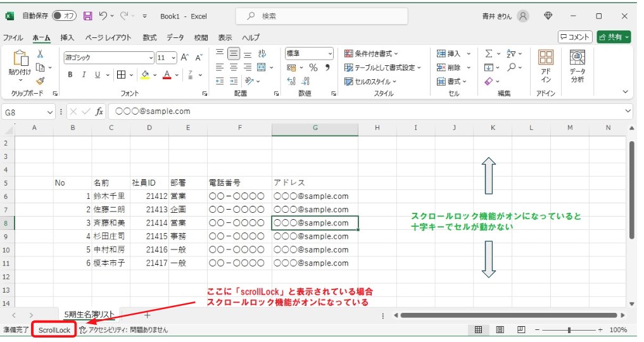Switch to the 数式 ribbon tab
Viewport: 644px width, 342px height.
point(149,37)
